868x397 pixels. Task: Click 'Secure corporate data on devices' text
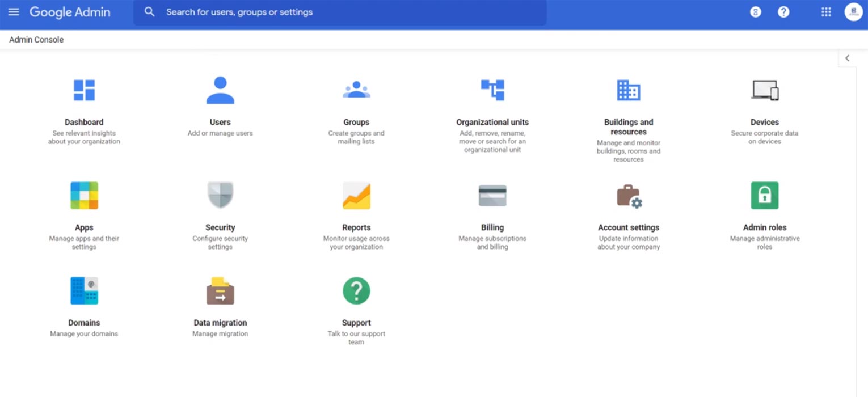pos(765,137)
